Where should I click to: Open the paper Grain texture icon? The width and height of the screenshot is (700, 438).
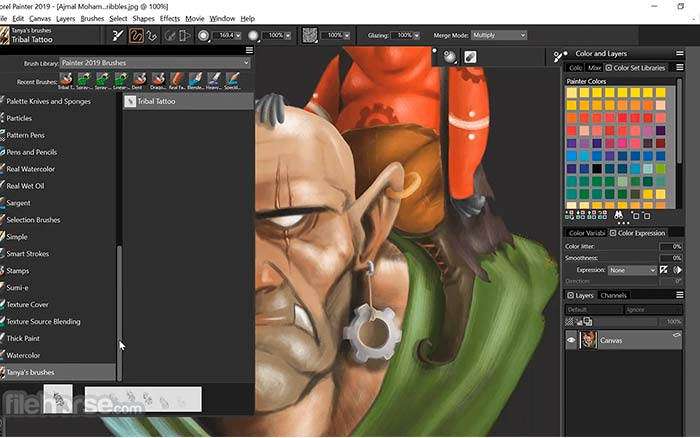pos(310,35)
